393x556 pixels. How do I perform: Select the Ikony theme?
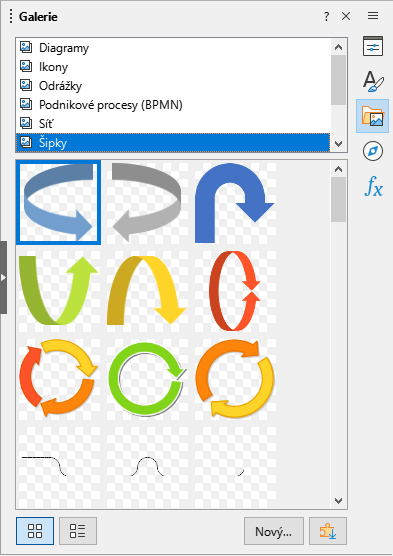(x=173, y=67)
